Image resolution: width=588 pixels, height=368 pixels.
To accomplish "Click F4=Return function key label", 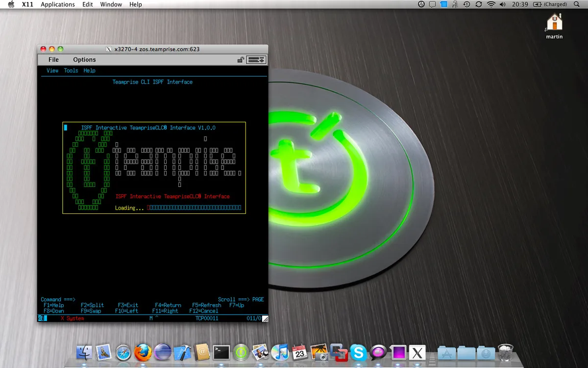I will (168, 305).
